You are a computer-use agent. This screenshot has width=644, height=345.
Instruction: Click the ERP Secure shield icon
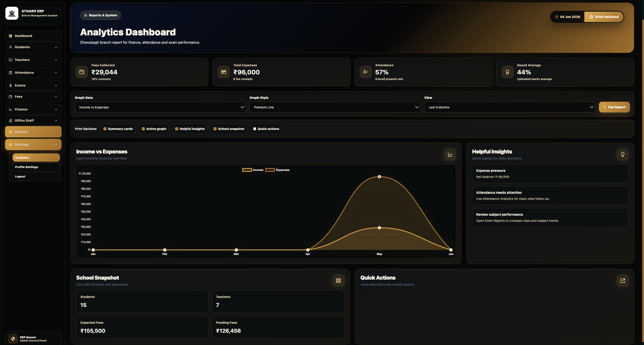click(13, 339)
